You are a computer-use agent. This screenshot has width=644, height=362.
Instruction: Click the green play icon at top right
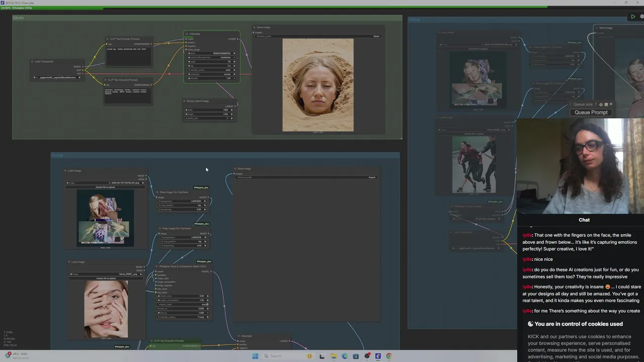(x=633, y=17)
